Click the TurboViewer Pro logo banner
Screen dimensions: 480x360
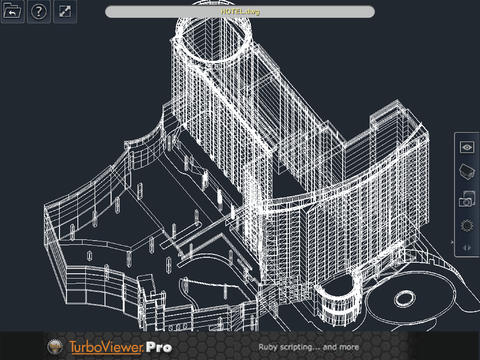120,347
